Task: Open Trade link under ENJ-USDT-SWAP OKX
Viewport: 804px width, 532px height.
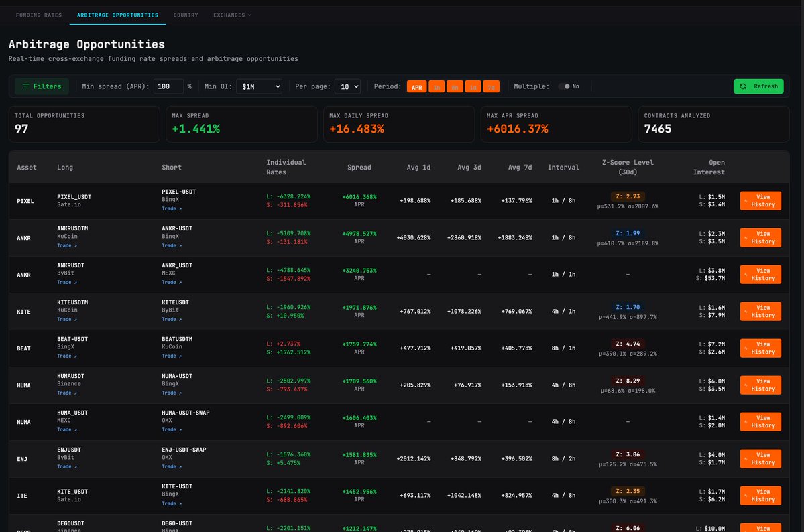Action: (171, 467)
